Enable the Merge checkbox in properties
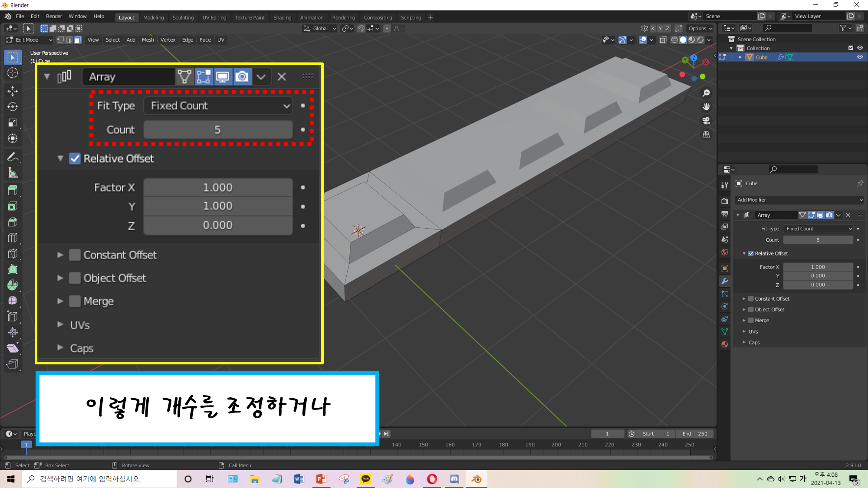868x488 pixels. (751, 320)
